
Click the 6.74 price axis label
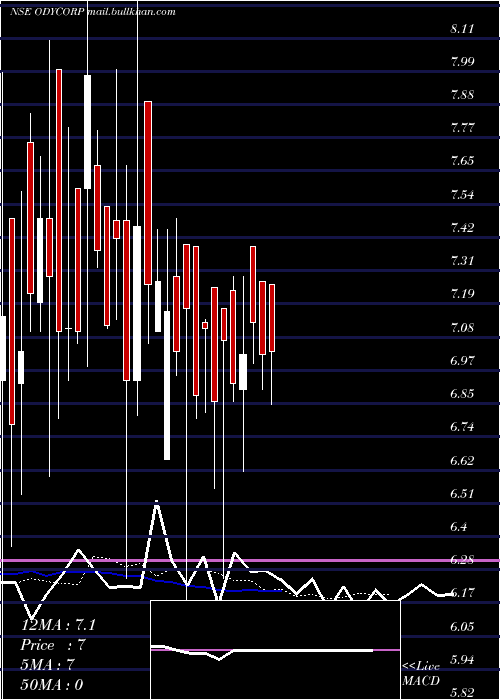point(462,427)
